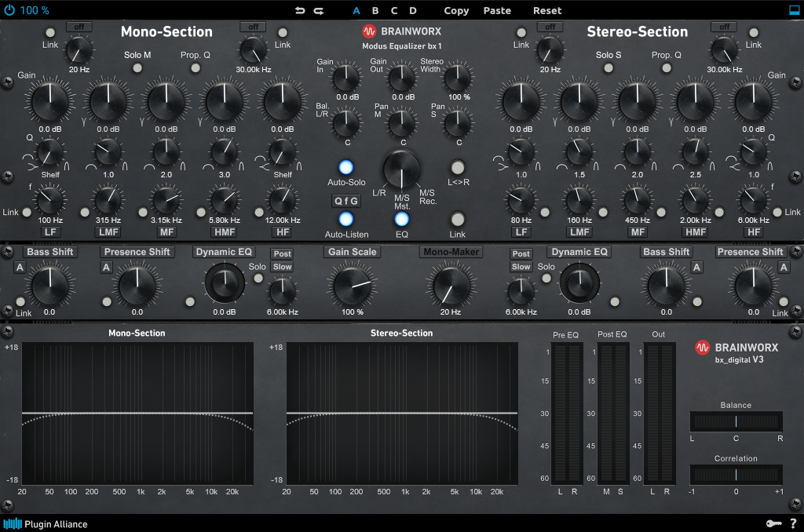
Task: Click the Stereo Presence Shift A button
Action: tap(784, 267)
